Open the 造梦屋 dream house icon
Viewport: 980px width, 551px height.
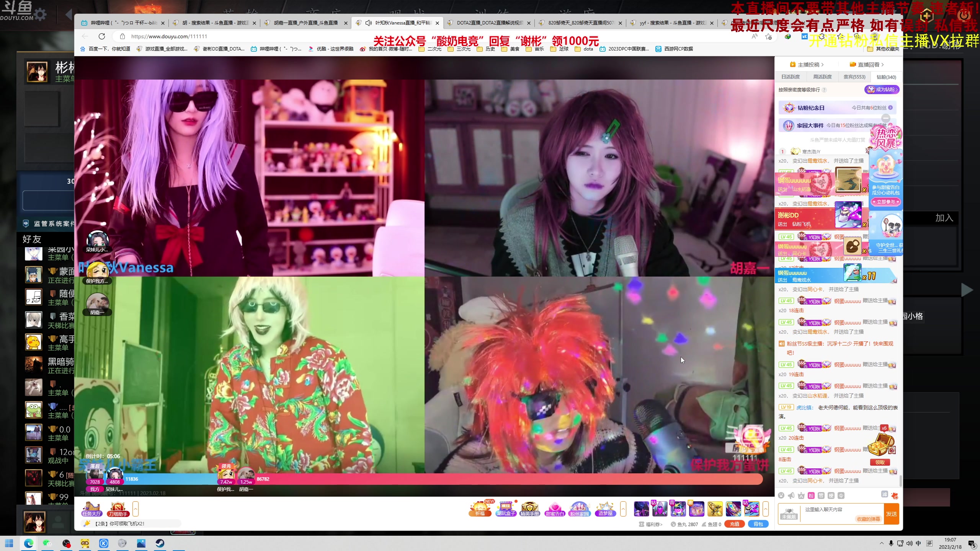click(605, 509)
